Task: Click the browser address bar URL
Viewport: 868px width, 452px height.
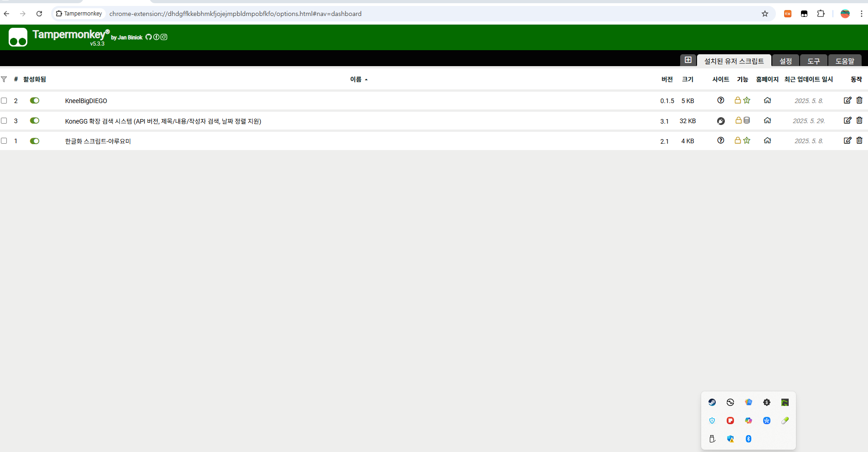Action: point(235,14)
